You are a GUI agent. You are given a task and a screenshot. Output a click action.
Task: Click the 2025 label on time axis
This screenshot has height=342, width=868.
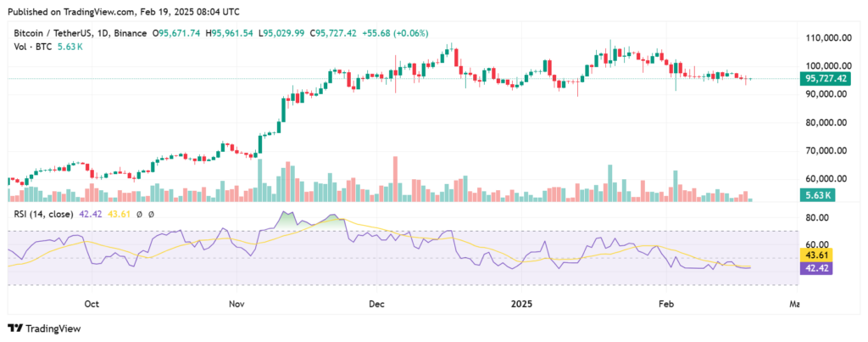521,302
